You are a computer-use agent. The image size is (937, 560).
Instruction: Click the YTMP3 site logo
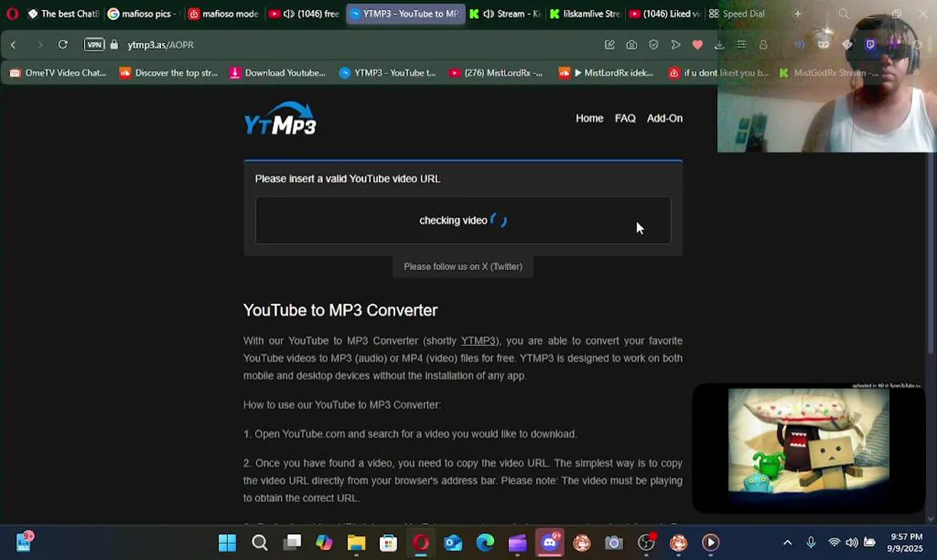[x=280, y=119]
